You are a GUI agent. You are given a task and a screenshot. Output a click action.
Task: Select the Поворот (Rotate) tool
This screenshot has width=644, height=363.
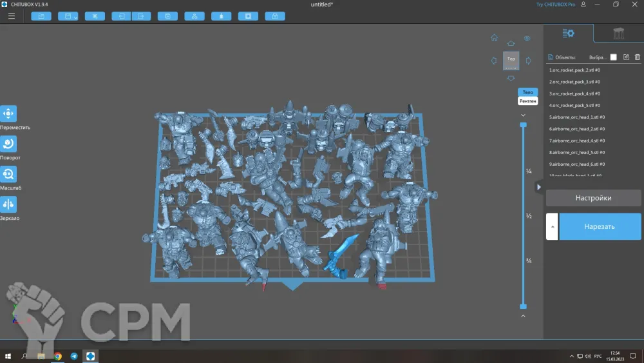coord(8,144)
